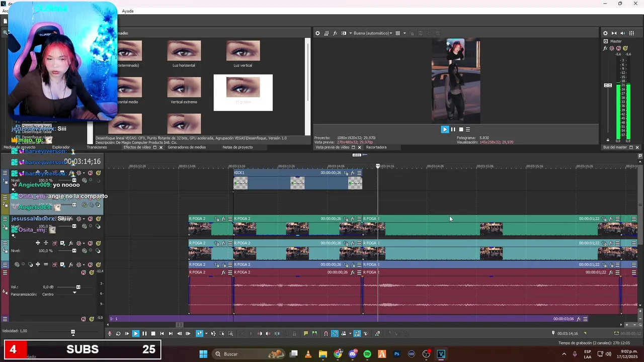The height and width of the screenshot is (362, 644).
Task: Insert a region on timeline
Action: pyautogui.click(x=314, y=333)
